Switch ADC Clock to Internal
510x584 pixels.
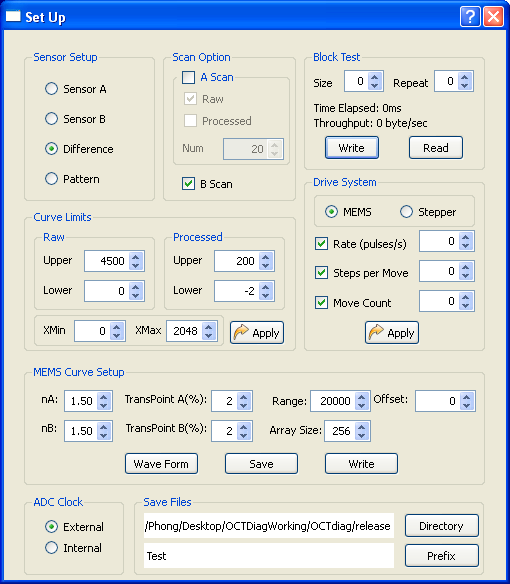51,548
